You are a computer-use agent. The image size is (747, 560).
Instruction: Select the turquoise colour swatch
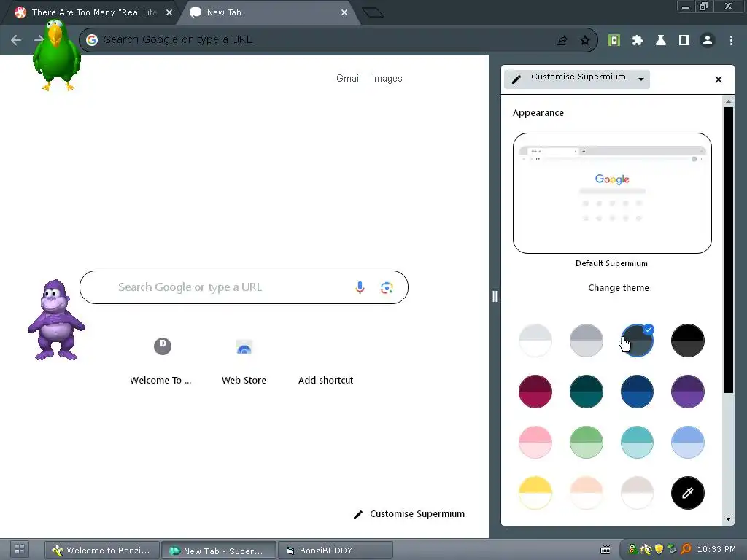point(637,442)
